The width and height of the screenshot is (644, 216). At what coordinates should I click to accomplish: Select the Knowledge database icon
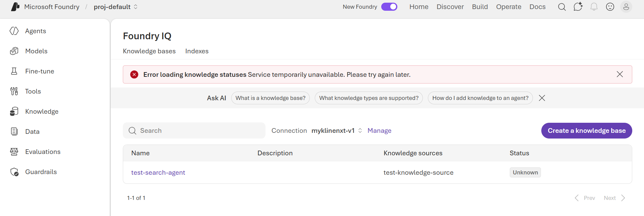[x=14, y=111]
